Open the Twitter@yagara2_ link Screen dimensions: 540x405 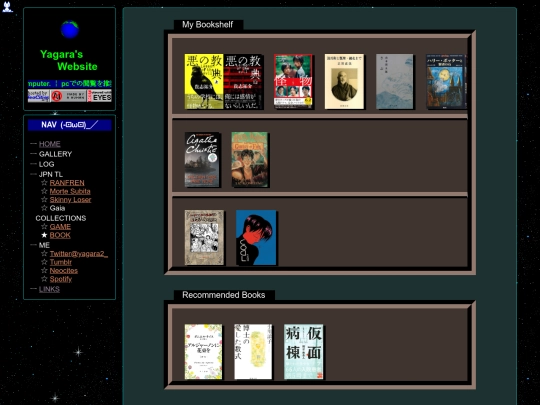tap(79, 254)
